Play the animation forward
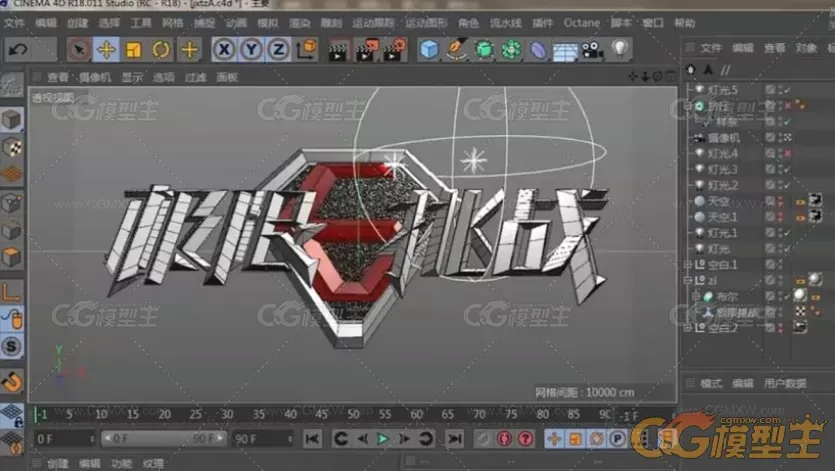835x471 pixels. pos(383,439)
